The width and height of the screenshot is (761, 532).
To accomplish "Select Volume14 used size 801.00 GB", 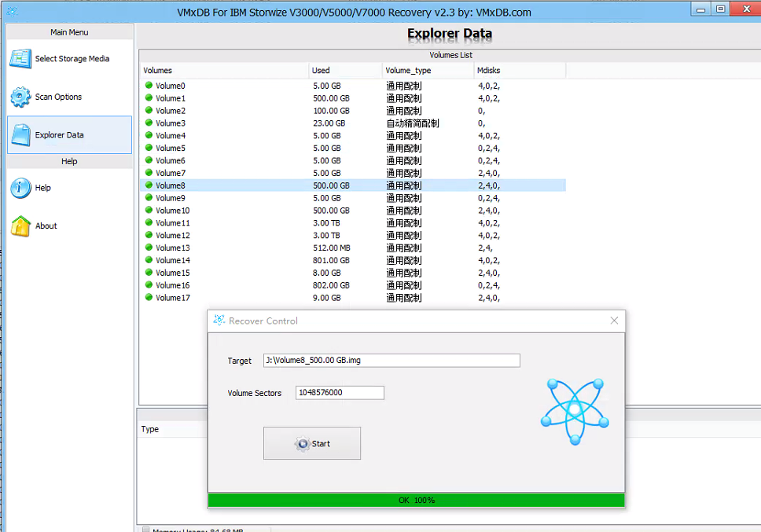I will coord(332,260).
